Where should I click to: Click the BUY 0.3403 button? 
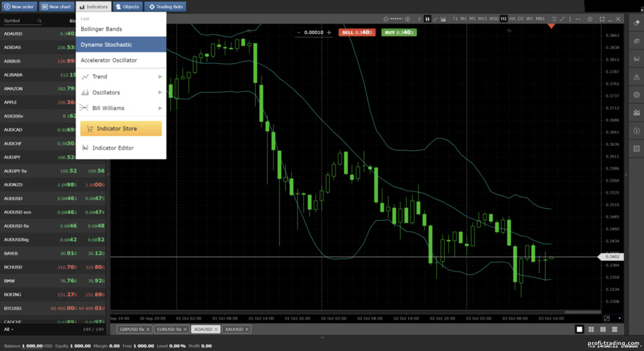pos(398,32)
